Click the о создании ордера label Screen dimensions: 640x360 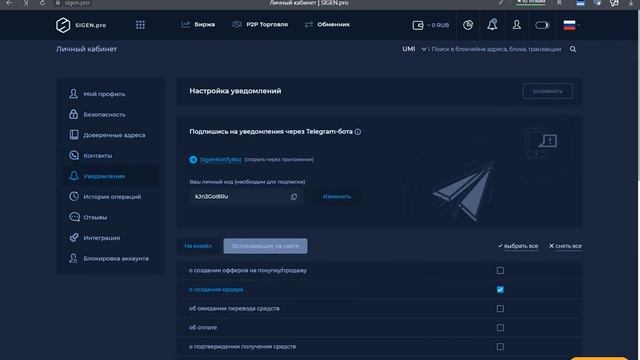(x=216, y=289)
